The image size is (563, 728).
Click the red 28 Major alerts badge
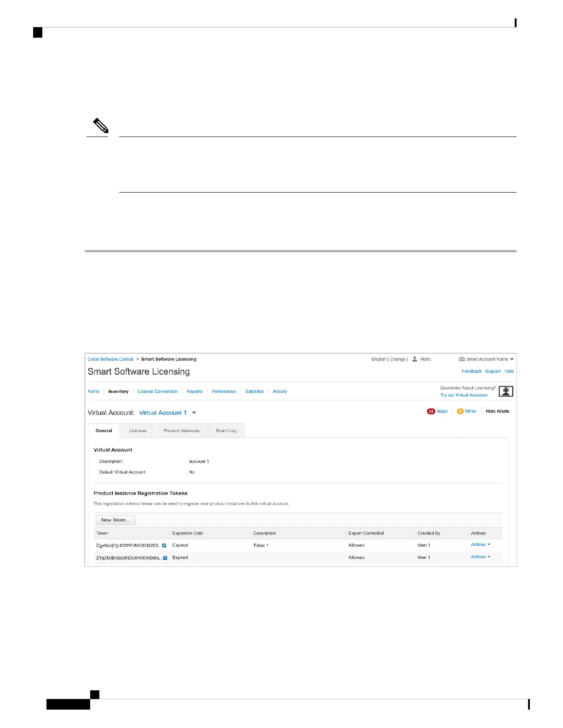(x=431, y=411)
